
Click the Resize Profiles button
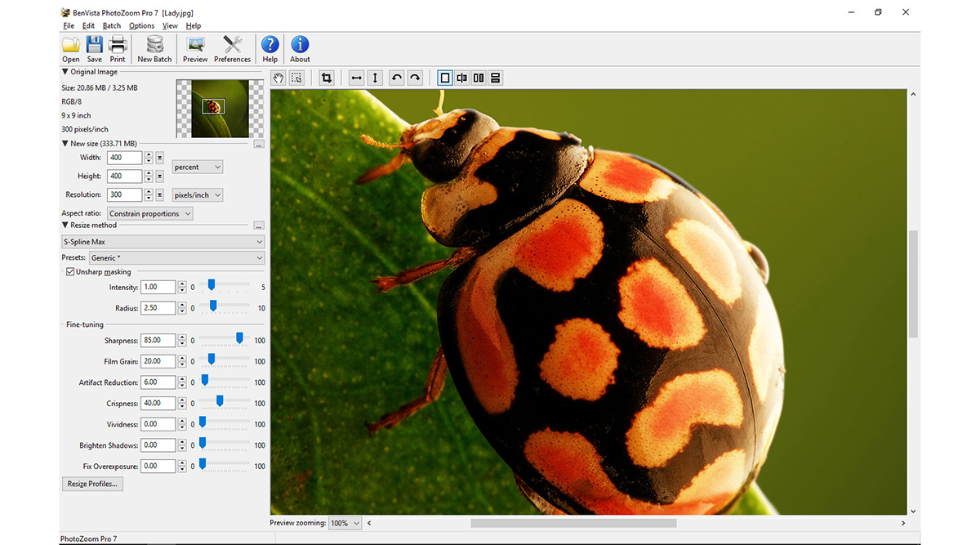91,483
